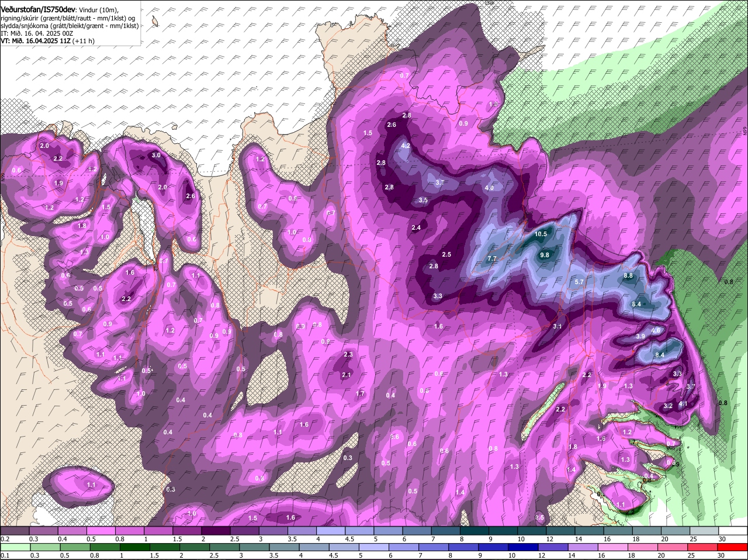
Task: Click the 9.8 precipitation value
Action: pos(545,255)
